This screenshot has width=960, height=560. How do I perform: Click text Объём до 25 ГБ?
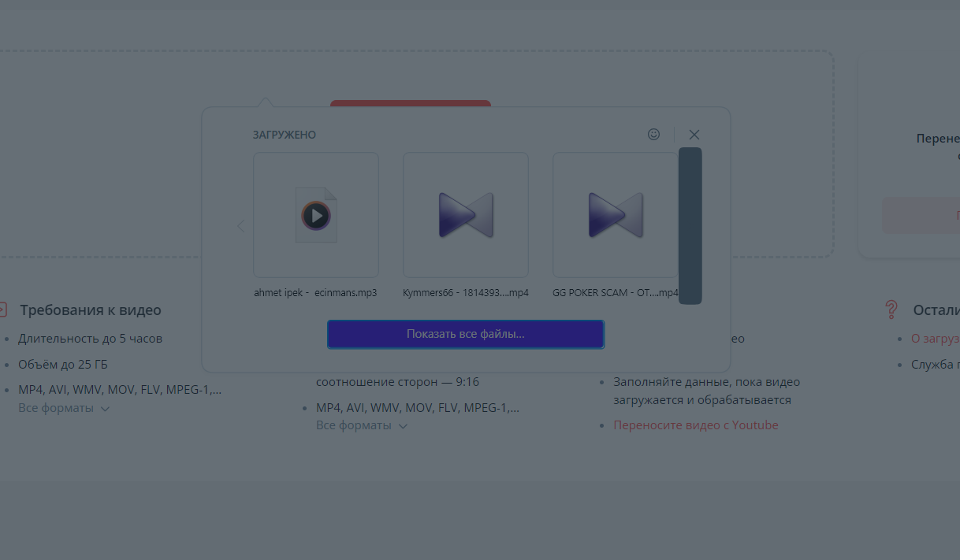(63, 365)
